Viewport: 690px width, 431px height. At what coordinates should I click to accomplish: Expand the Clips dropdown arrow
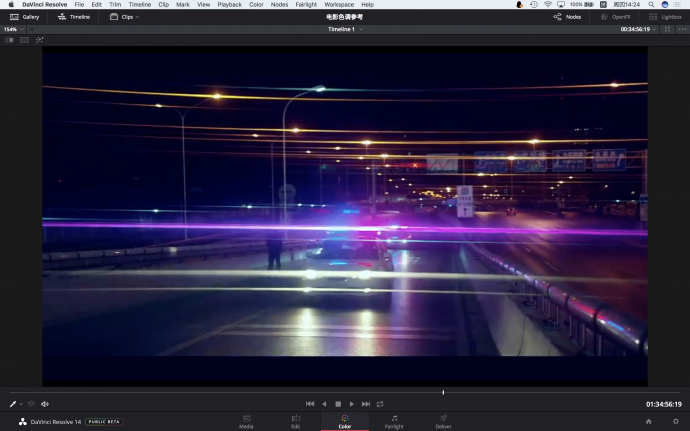click(x=137, y=17)
